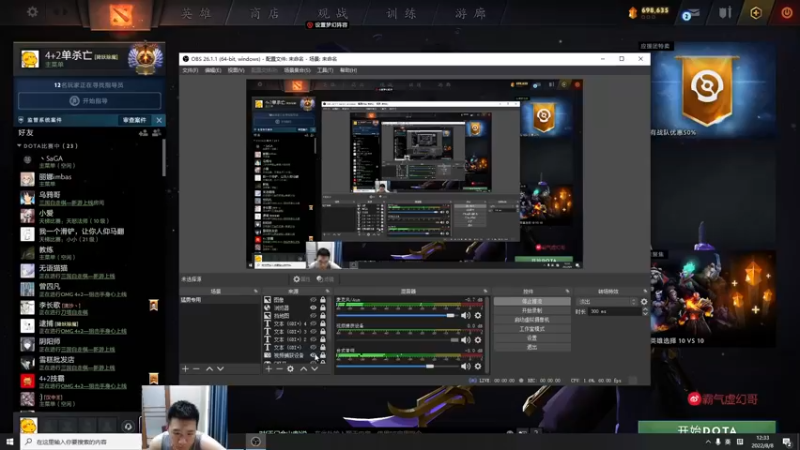Click 工作室模式 button in OBS
Image resolution: width=800 pixels, height=450 pixels.
coord(532,329)
